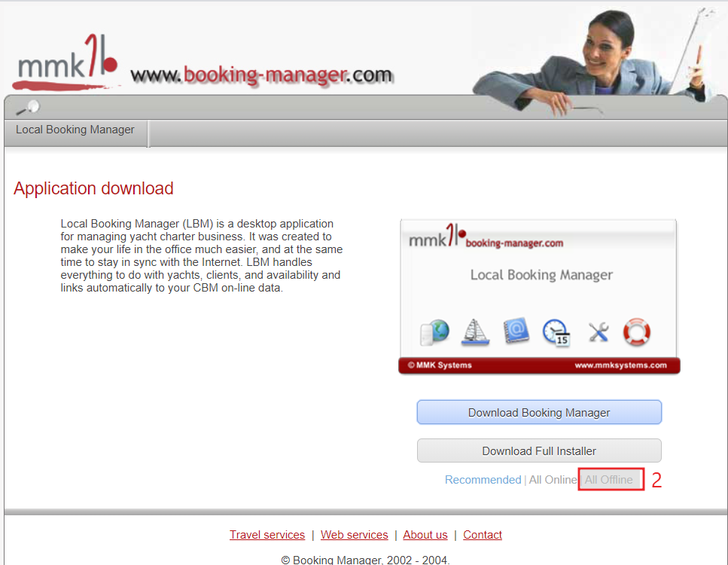Open the Web services footer link
728x565 pixels.
pos(355,535)
